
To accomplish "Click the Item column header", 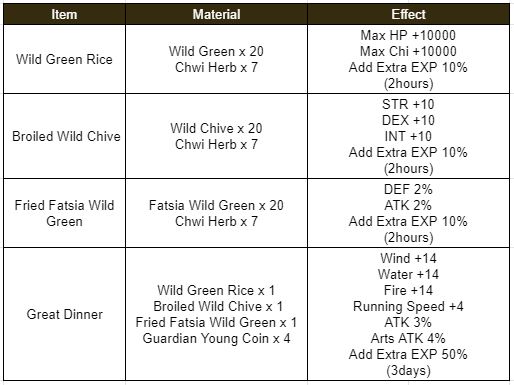I will click(x=64, y=14).
